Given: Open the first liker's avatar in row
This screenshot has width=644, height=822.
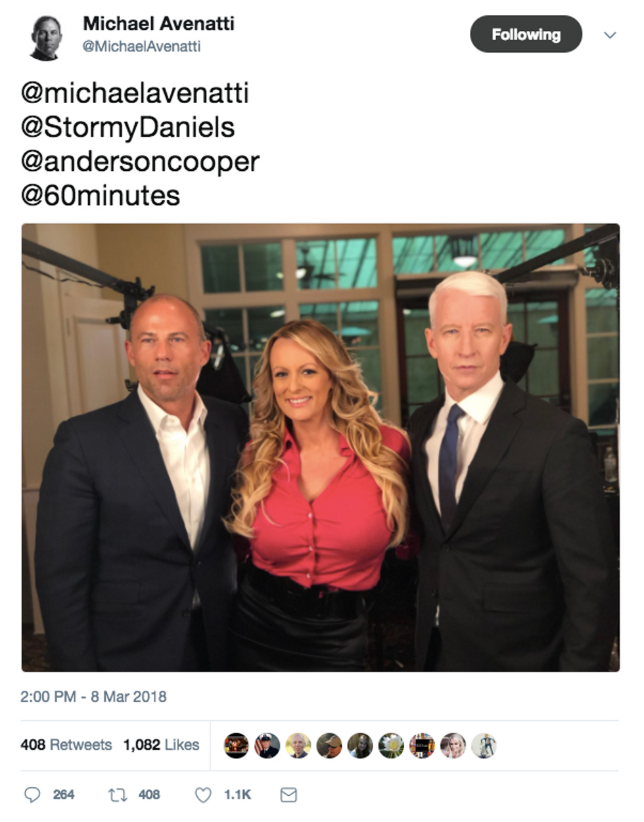Looking at the screenshot, I should (x=237, y=746).
